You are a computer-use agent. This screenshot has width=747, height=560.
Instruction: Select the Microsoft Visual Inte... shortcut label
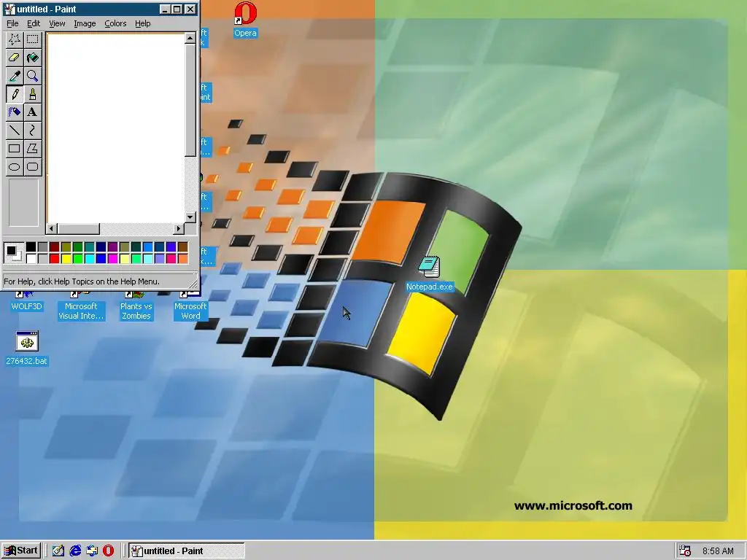81,311
